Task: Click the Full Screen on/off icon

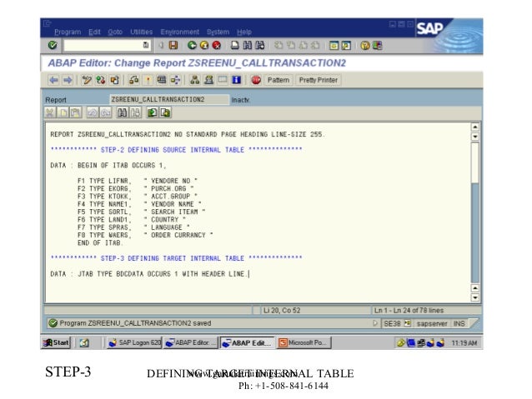Action: point(223,80)
